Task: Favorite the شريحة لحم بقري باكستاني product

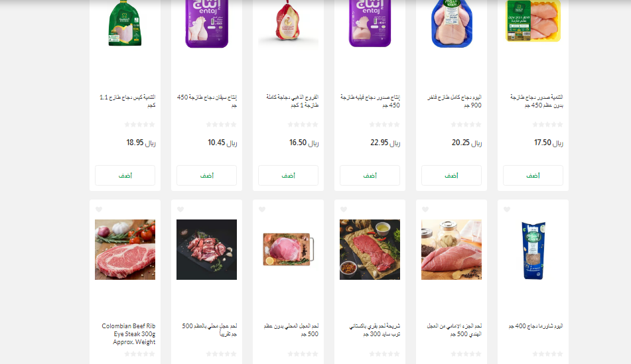Action: pos(344,210)
